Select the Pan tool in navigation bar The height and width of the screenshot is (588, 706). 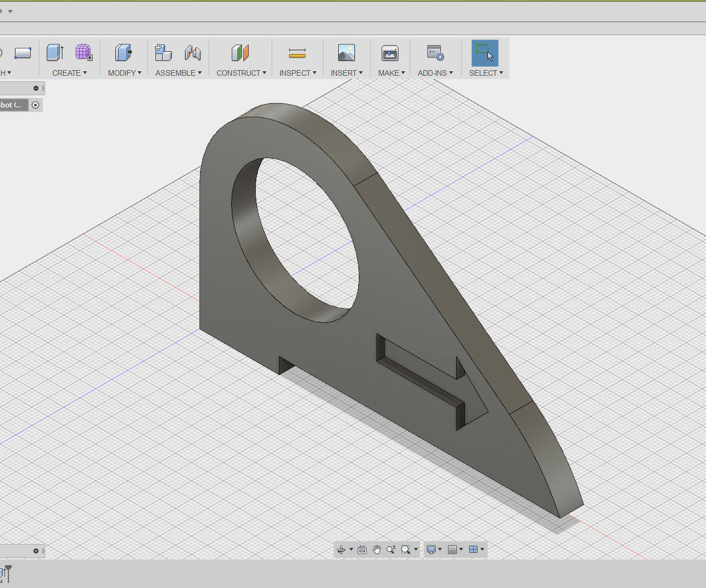click(377, 550)
